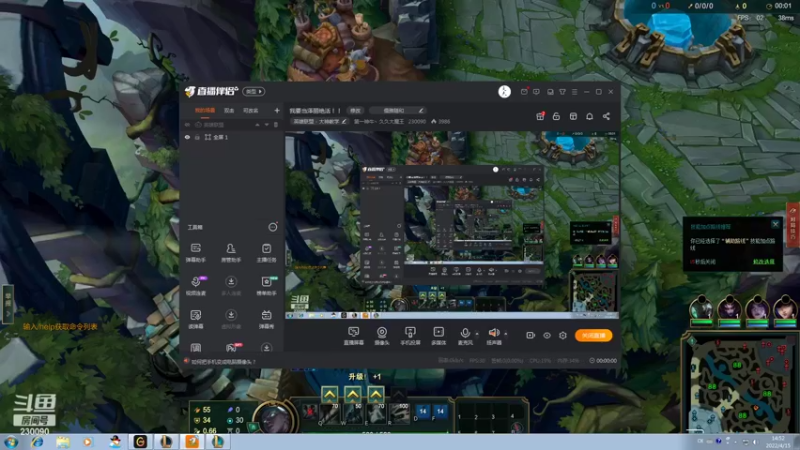Open the 读弹幕 read-danmaku tool
The height and width of the screenshot is (450, 800).
point(196,319)
